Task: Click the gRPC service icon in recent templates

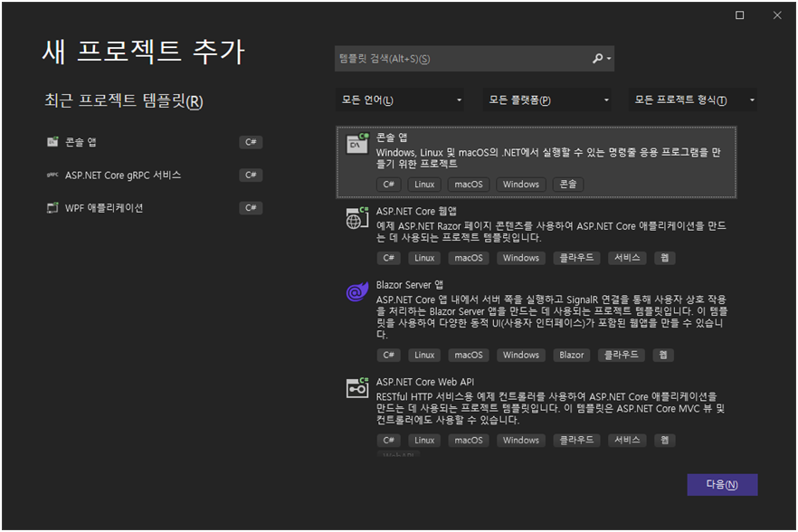Action: [52, 175]
